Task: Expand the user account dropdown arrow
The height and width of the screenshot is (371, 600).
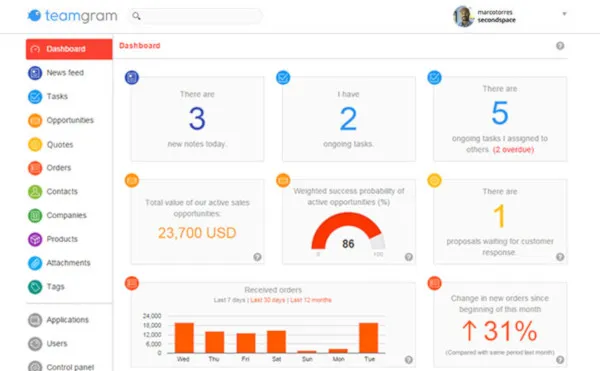Action: pos(564,14)
